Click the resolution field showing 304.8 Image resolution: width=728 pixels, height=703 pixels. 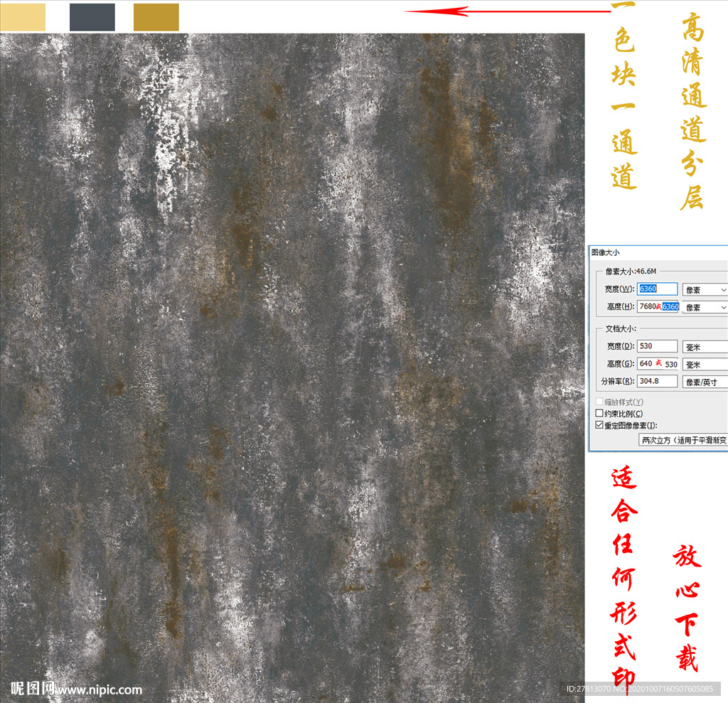657,381
